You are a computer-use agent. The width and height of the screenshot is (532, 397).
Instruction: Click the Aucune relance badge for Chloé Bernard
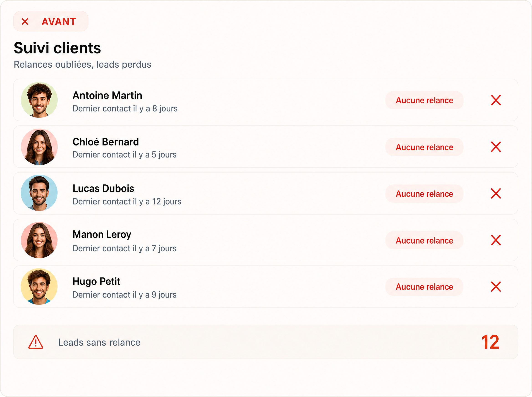pos(424,147)
